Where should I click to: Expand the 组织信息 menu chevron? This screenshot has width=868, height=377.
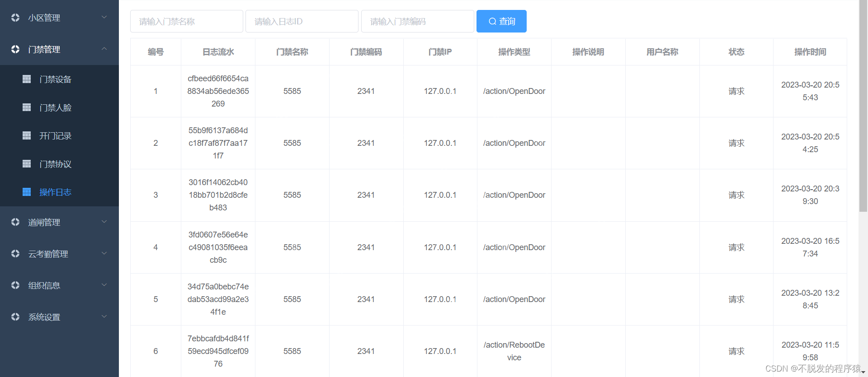tap(104, 285)
